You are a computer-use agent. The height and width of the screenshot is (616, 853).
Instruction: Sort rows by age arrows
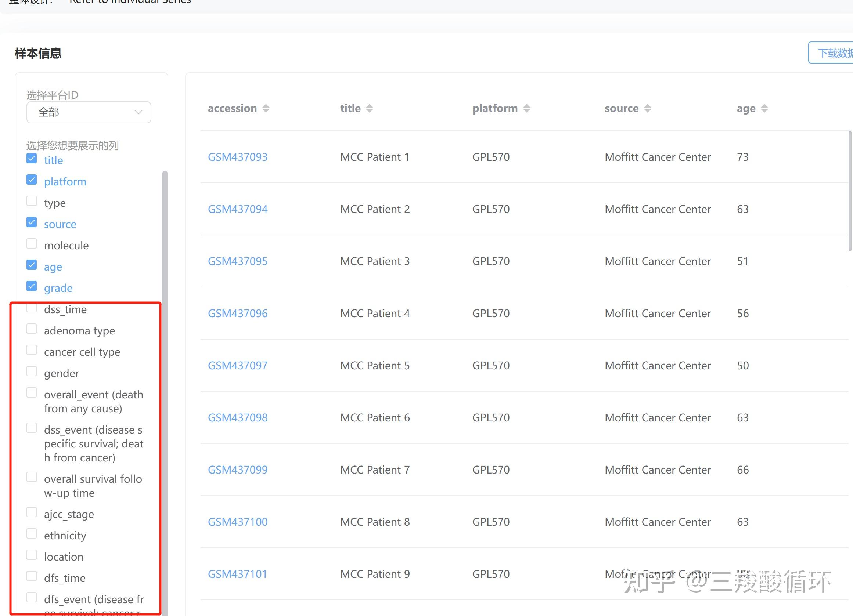click(x=764, y=109)
